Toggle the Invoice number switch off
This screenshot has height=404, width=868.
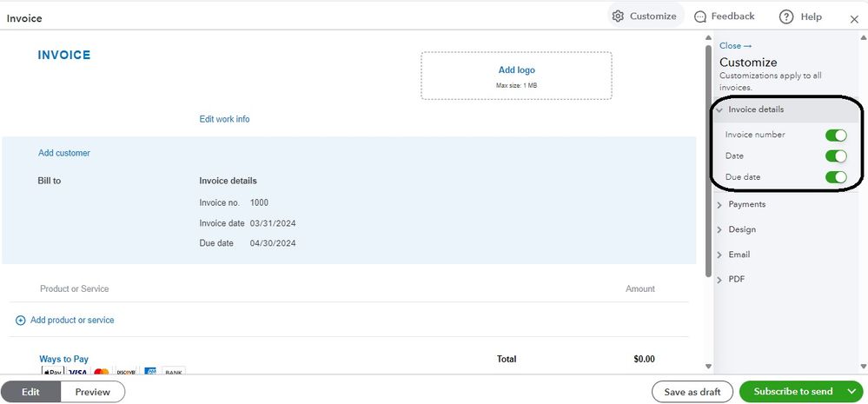(x=835, y=136)
